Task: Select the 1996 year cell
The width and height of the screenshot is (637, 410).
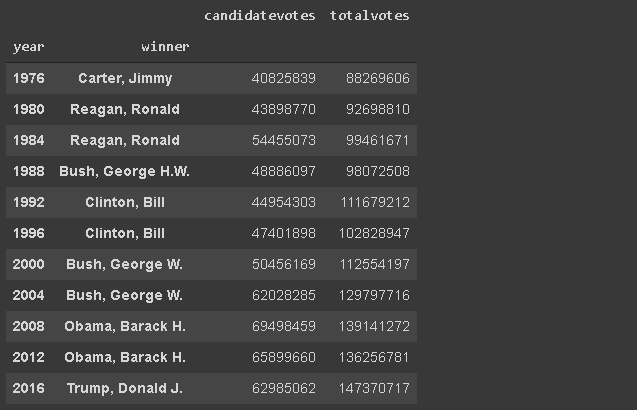Action: tap(29, 233)
